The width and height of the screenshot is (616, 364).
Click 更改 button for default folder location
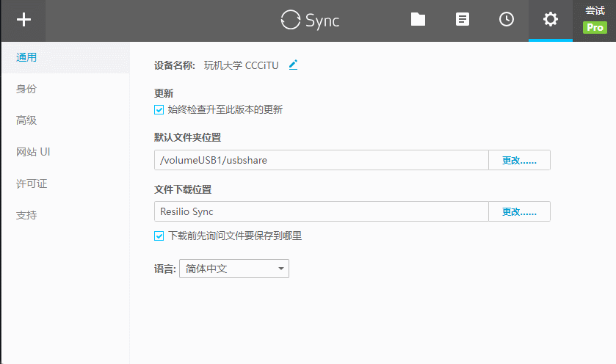(x=519, y=160)
